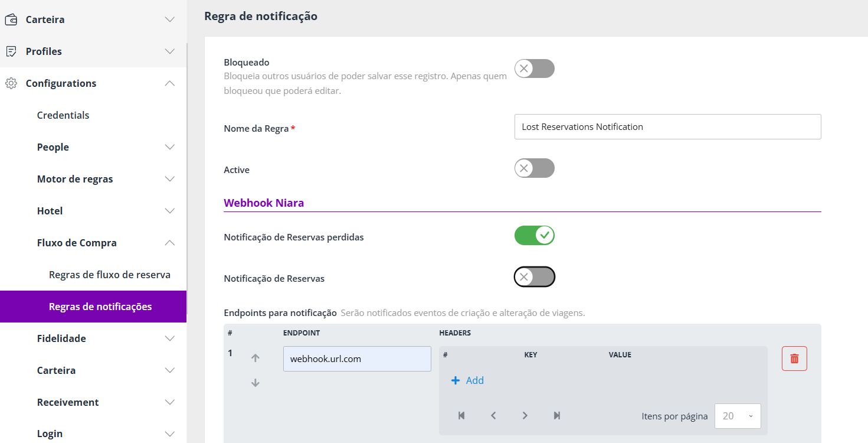Open Regras de fluxo de reserva
The width and height of the screenshot is (868, 443).
110,275
